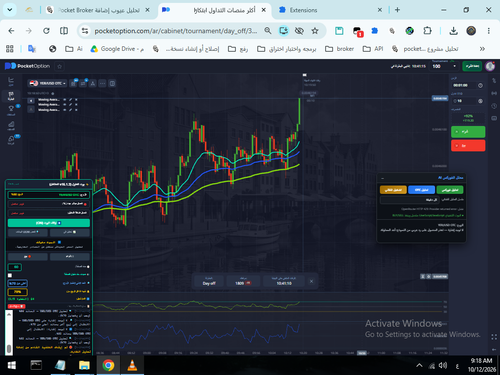500x375 pixels.
Task: Open the YER/USD OTC asset dropdown
Action: tap(47, 83)
